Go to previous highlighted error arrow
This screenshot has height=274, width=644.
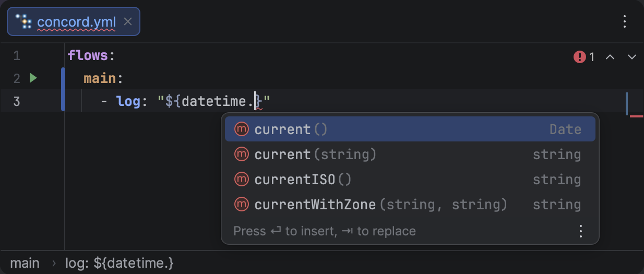(610, 56)
